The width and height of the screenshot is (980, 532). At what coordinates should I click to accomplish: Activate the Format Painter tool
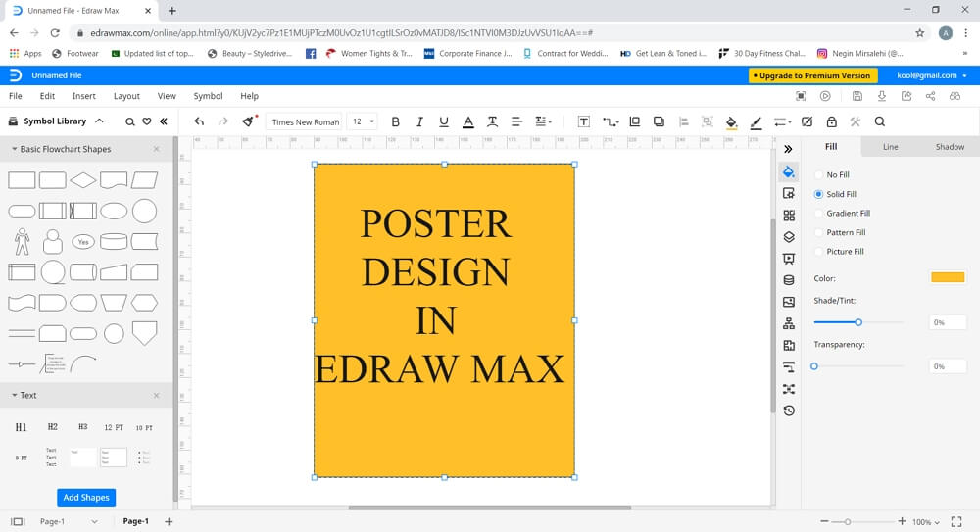(x=249, y=121)
